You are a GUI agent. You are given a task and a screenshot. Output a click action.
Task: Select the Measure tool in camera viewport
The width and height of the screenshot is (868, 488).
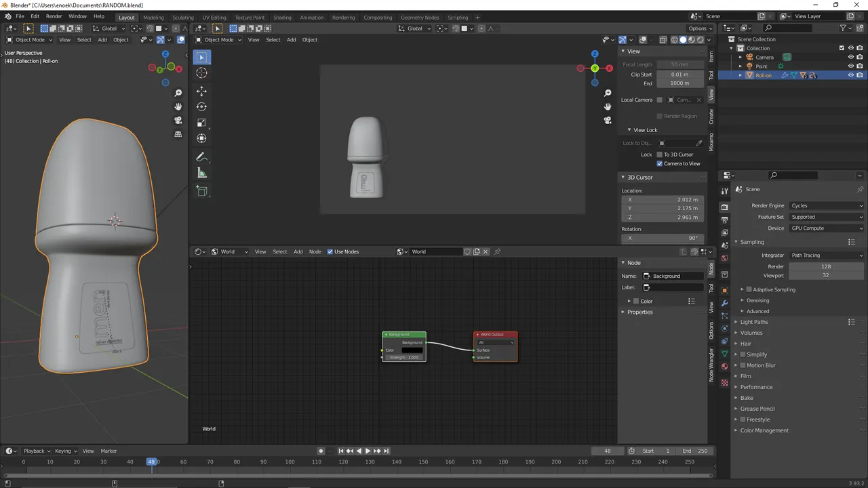point(202,173)
